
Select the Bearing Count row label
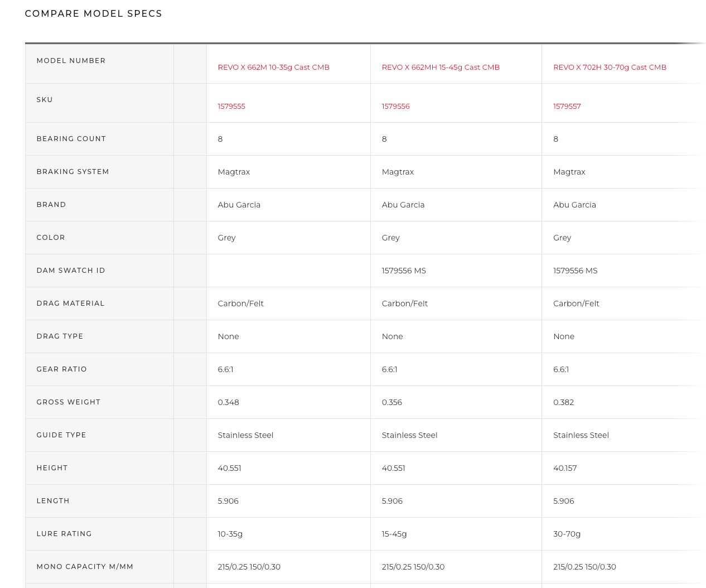point(71,139)
